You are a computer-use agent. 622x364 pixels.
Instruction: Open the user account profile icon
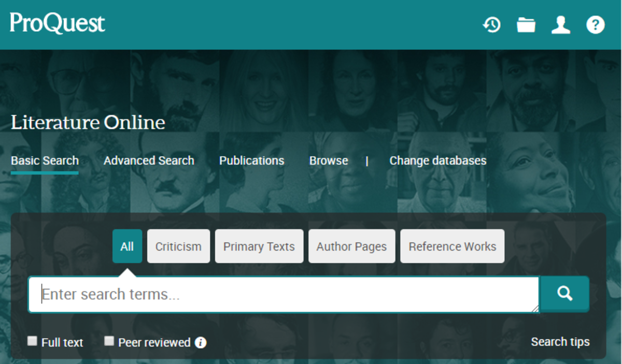coord(561,25)
